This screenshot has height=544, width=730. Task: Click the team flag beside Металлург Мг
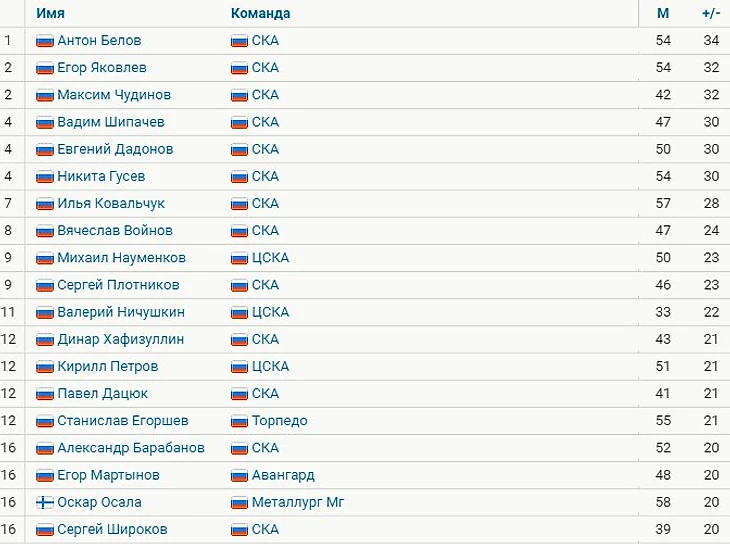(239, 503)
